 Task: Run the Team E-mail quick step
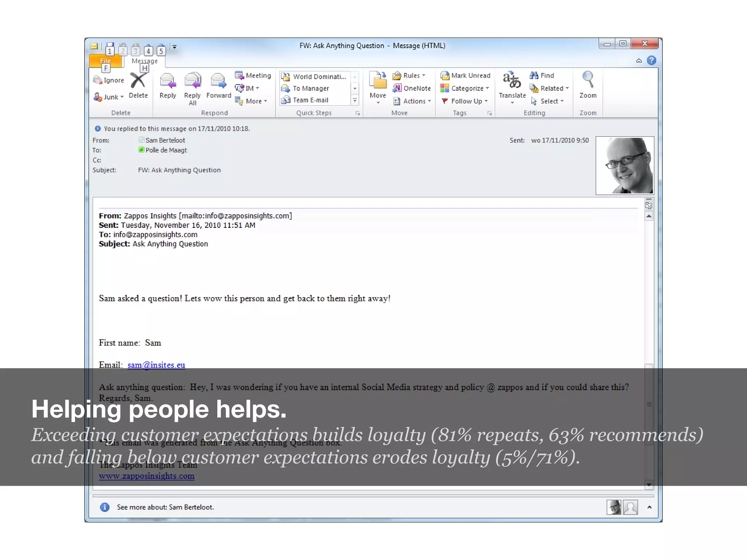click(315, 100)
